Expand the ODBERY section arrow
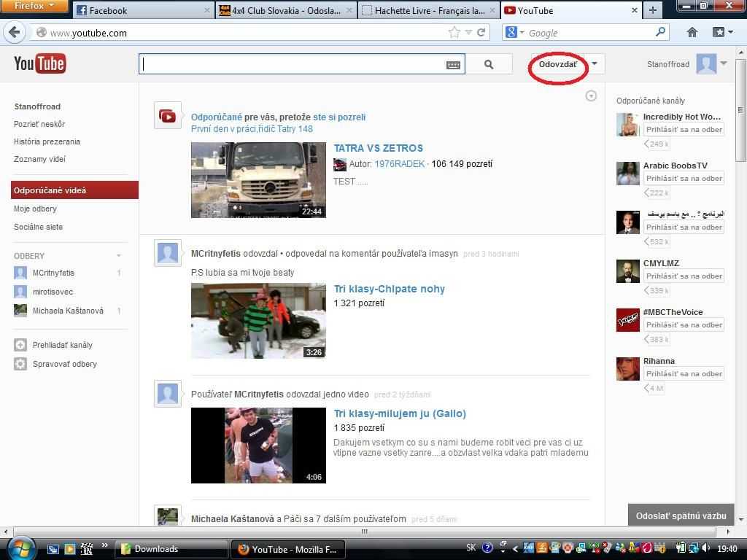The width and height of the screenshot is (747, 560). 119,256
